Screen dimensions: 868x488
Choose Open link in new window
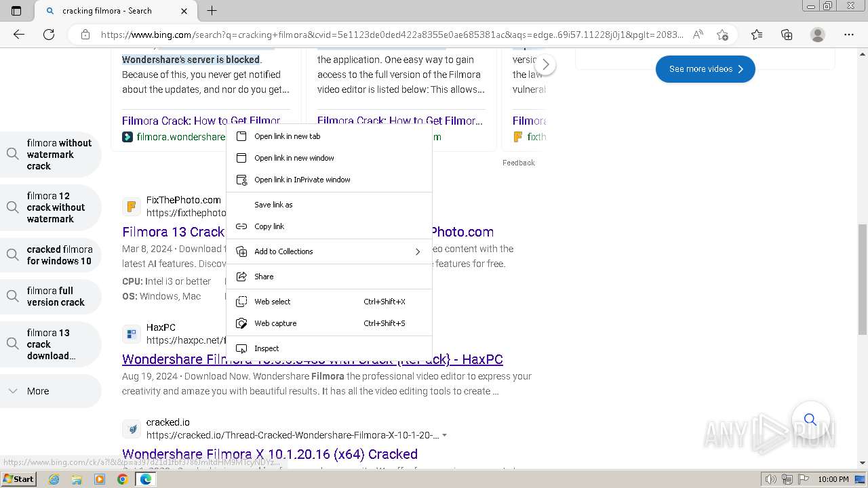pyautogui.click(x=329, y=158)
